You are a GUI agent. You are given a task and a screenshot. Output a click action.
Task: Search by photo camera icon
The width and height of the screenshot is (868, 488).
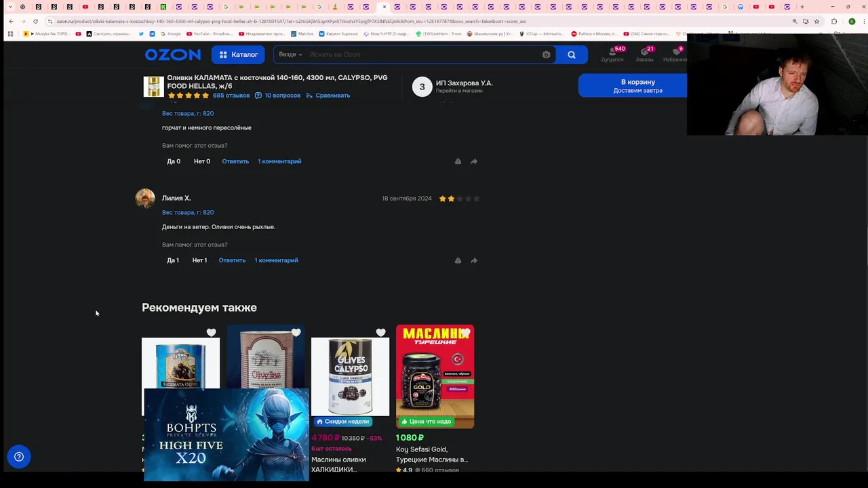(x=546, y=55)
